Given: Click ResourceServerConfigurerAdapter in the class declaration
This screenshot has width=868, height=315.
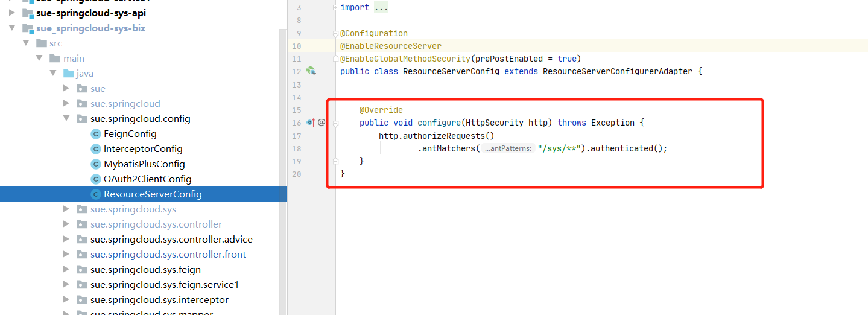Looking at the screenshot, I should pyautogui.click(x=618, y=71).
